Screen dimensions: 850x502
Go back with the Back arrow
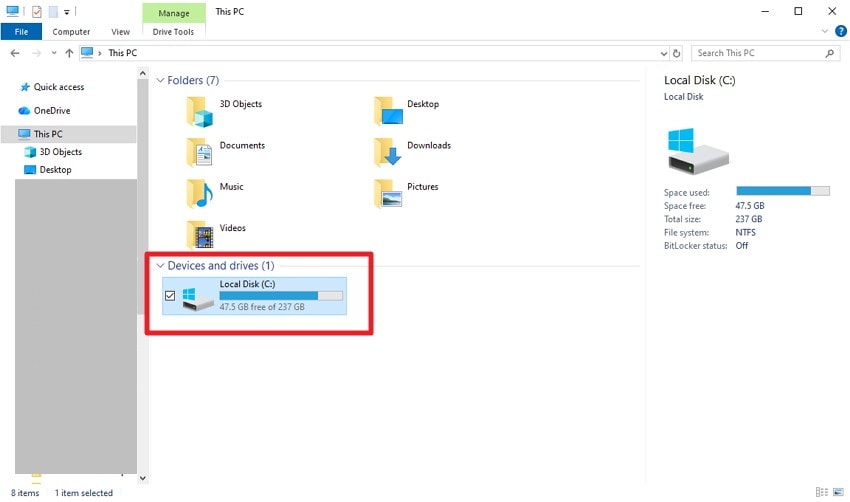(15, 53)
